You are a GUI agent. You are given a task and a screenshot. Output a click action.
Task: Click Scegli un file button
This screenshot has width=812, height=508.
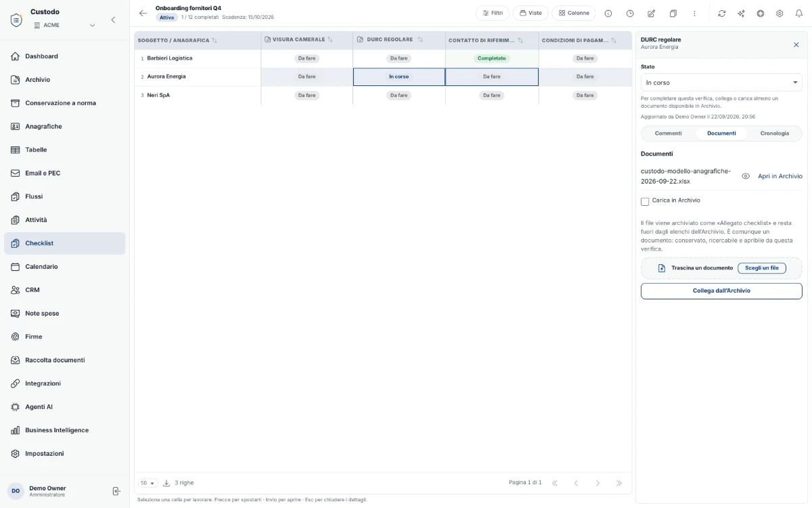pyautogui.click(x=762, y=268)
